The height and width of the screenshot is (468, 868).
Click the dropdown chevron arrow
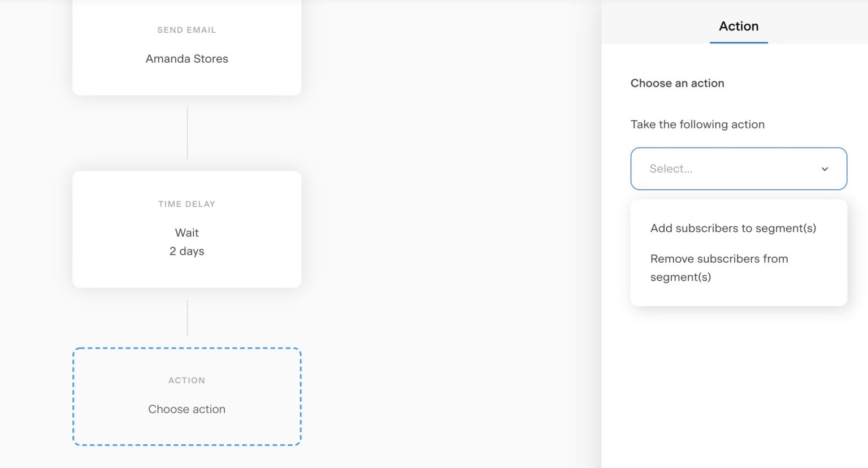click(x=824, y=168)
